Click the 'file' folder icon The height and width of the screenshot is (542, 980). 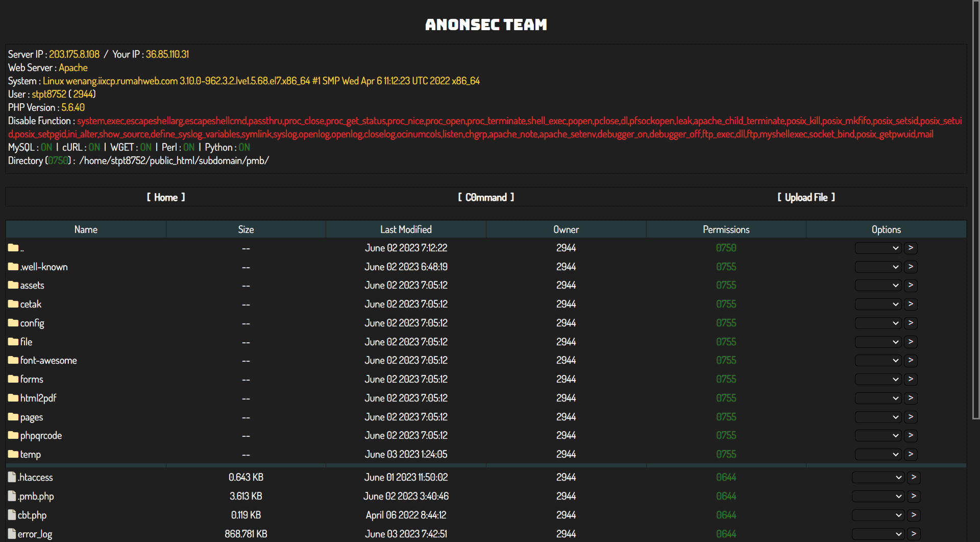pos(13,342)
